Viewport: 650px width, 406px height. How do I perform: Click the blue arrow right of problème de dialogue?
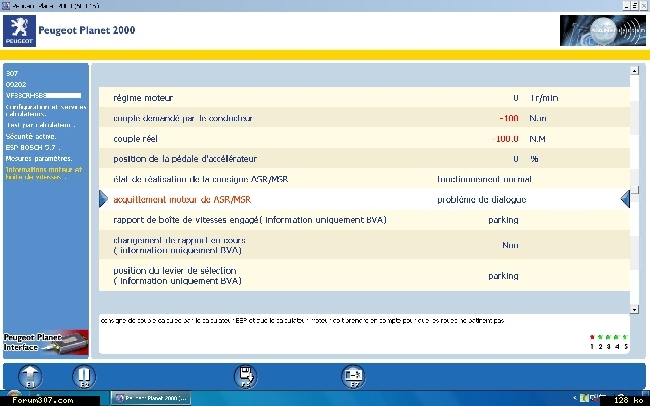(x=626, y=199)
